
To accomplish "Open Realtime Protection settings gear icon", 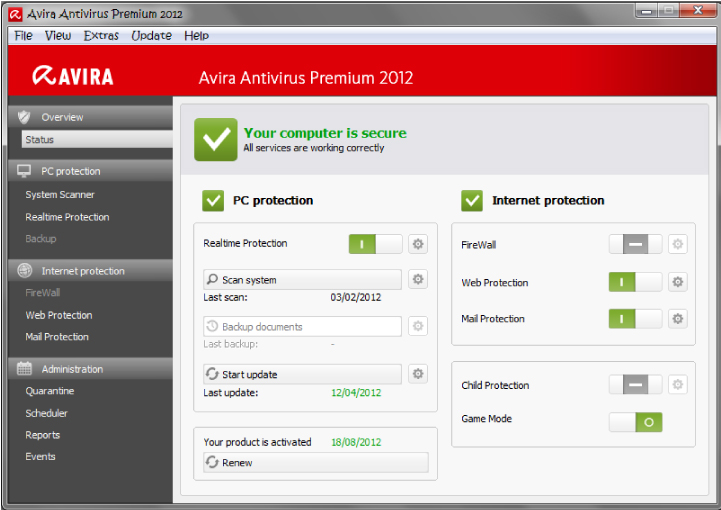I will pos(418,244).
